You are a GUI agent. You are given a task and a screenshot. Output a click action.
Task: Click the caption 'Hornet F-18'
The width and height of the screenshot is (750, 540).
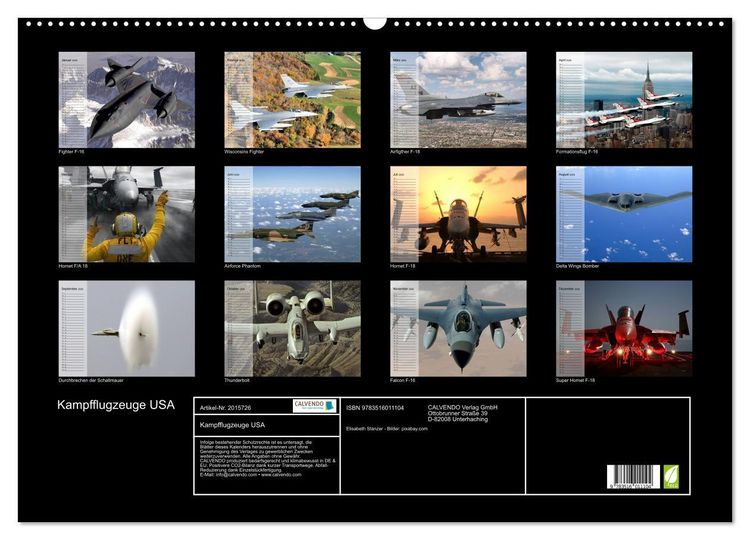[x=403, y=266]
